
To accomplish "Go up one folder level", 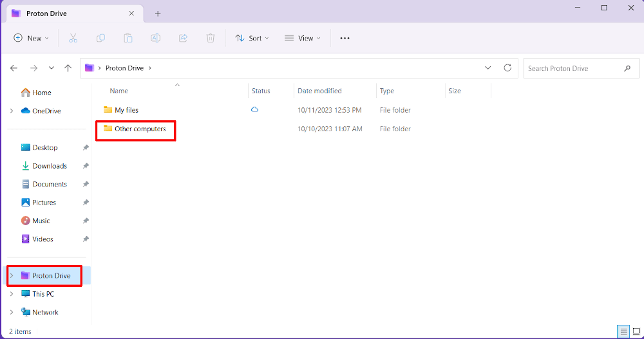I will [68, 68].
